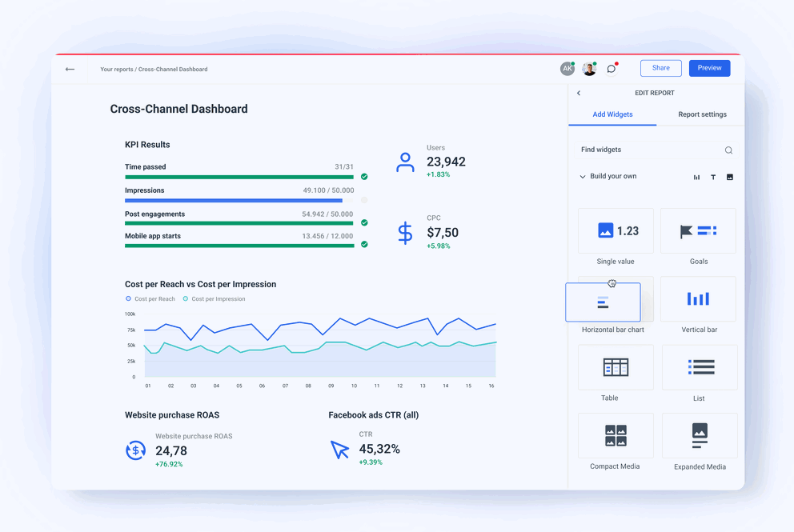The height and width of the screenshot is (532, 794).
Task: Toggle the Cost per Reach legend item
Action: 150,298
